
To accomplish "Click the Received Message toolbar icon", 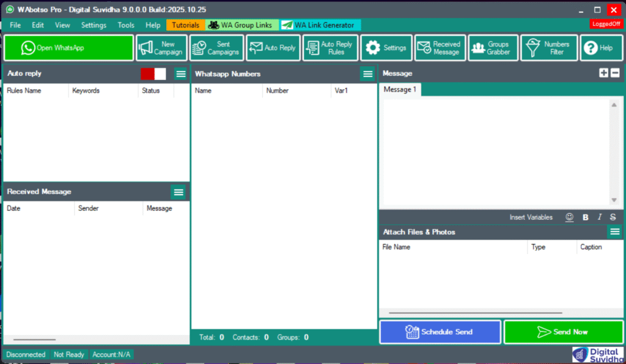I will pos(440,48).
